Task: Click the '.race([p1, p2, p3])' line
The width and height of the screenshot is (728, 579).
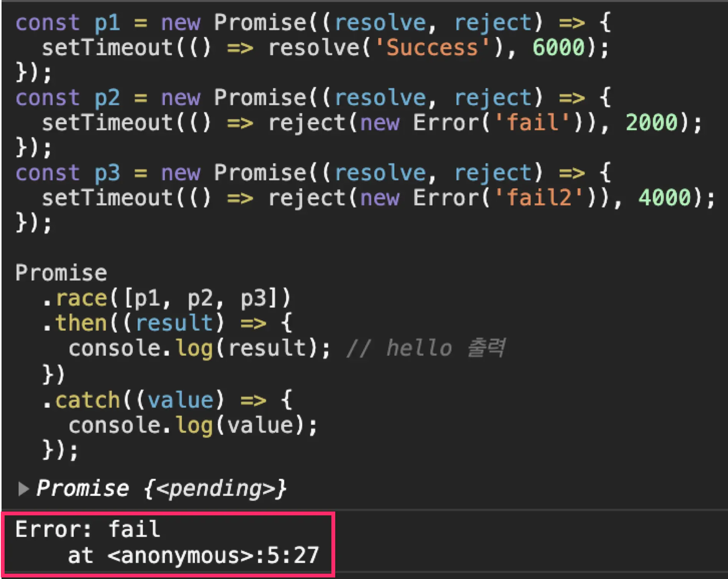Action: click(x=166, y=298)
